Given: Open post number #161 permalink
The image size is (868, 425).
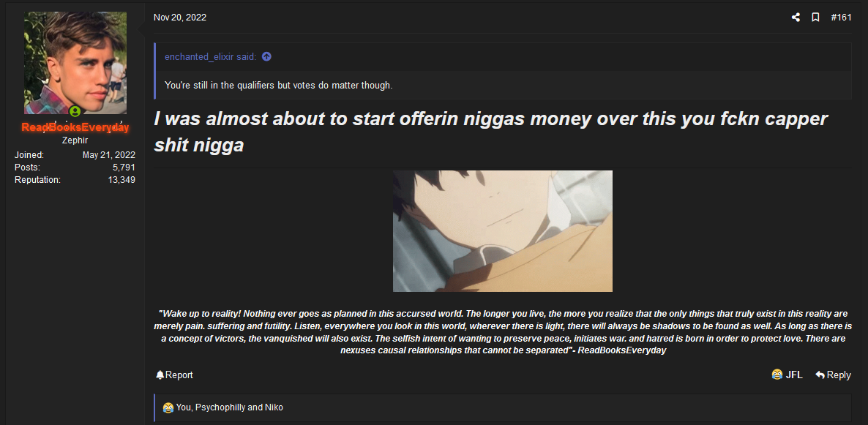Looking at the screenshot, I should pos(841,17).
